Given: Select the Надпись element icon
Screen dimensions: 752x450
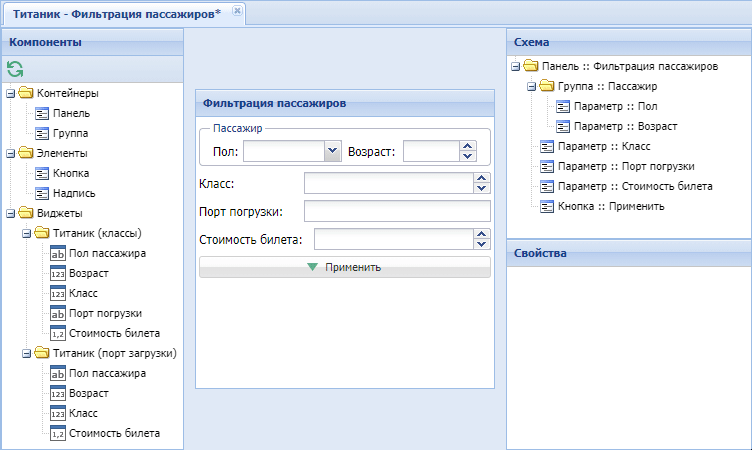Looking at the screenshot, I should (x=42, y=194).
